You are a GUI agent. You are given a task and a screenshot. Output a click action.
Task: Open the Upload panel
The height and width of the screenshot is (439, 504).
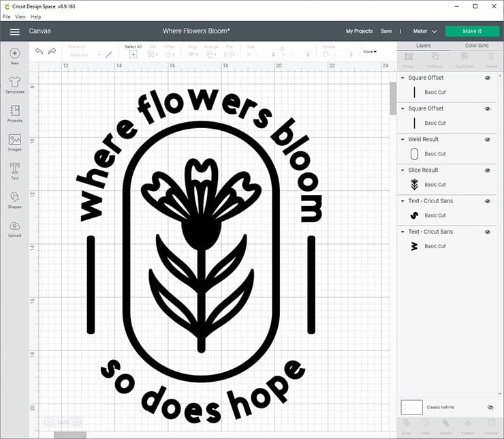(14, 229)
